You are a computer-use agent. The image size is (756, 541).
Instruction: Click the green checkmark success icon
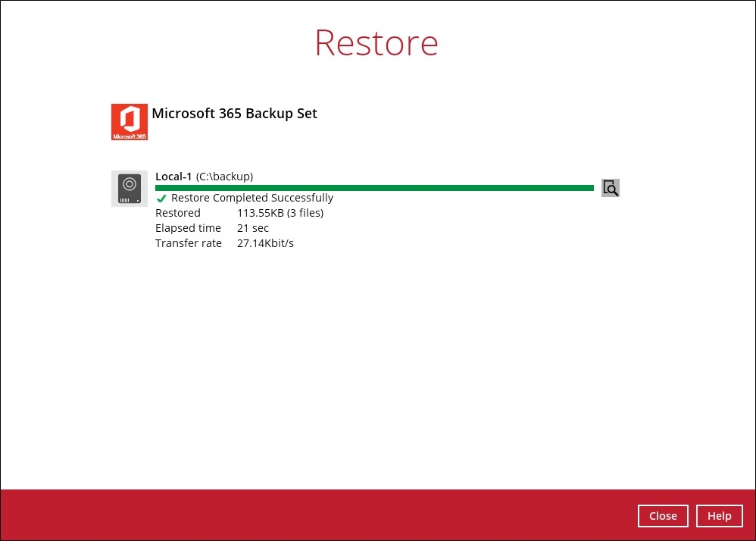(161, 198)
